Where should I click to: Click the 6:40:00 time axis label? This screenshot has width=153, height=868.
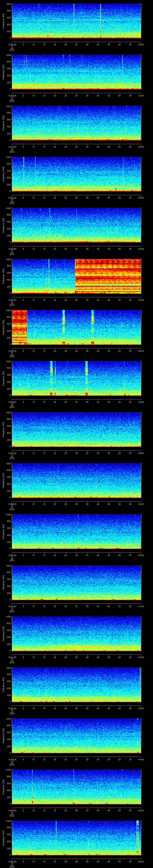coord(12,606)
